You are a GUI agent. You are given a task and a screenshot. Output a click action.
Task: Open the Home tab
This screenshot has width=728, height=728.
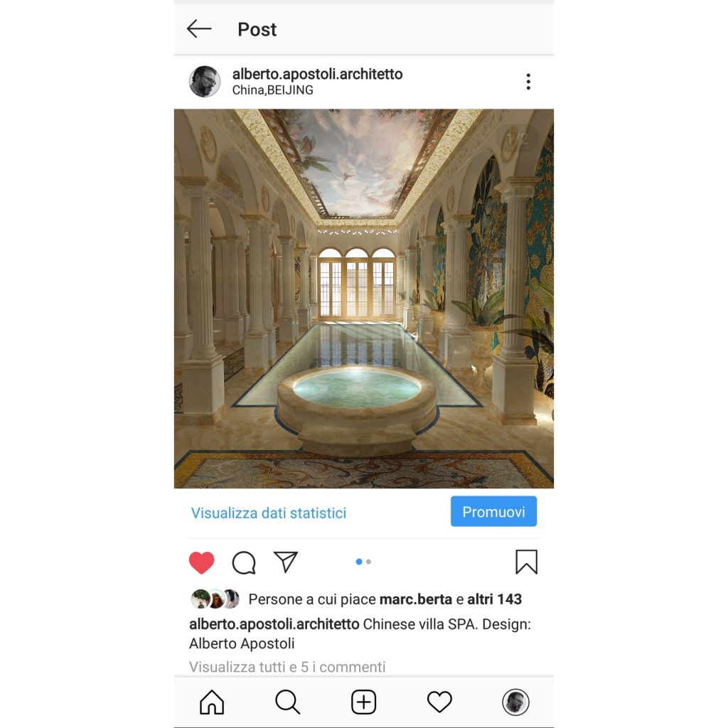pyautogui.click(x=212, y=702)
